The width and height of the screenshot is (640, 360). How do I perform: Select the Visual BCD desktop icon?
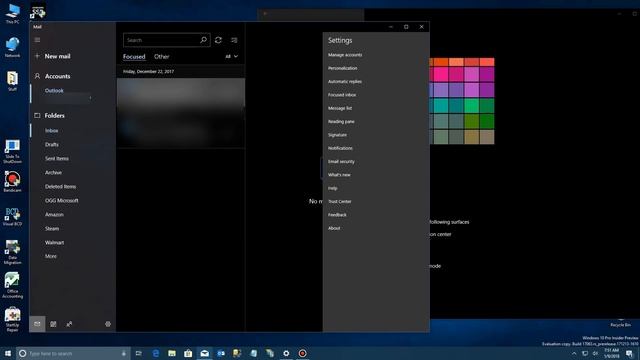(x=12, y=216)
